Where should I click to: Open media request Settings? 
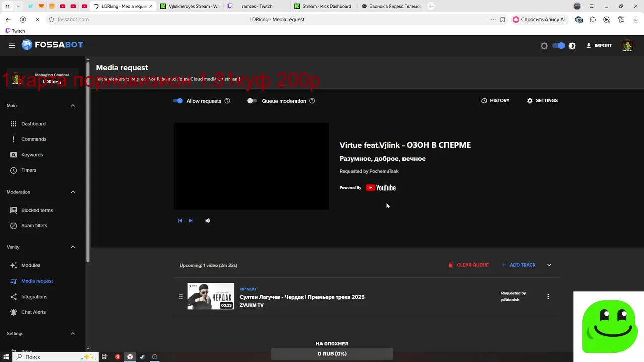click(x=542, y=101)
